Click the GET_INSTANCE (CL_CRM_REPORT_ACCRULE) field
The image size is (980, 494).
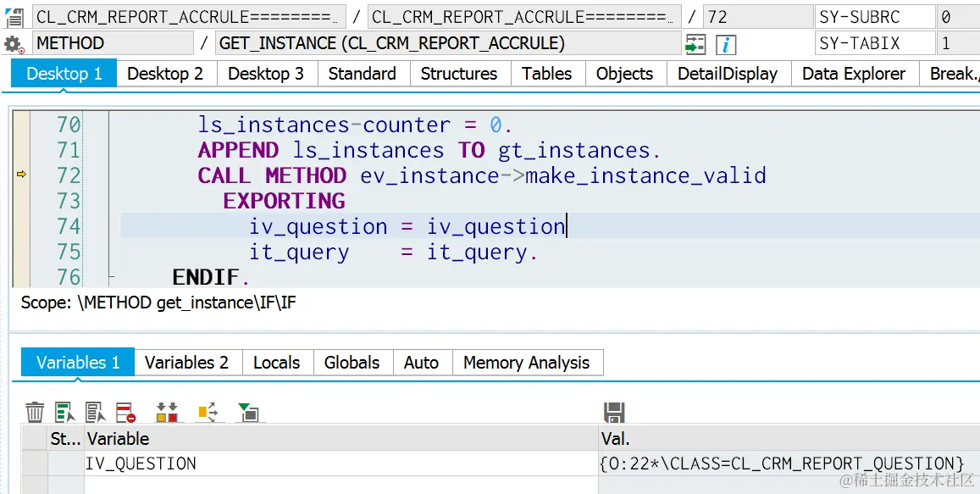[x=448, y=43]
